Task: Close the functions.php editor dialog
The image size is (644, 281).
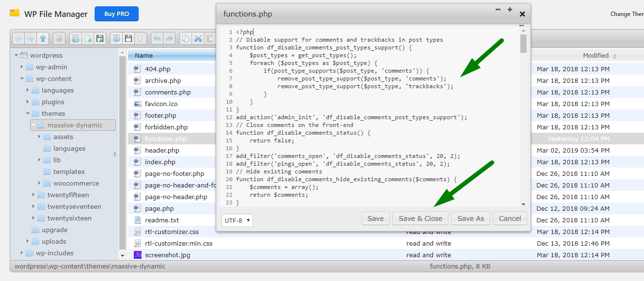Action: point(522,15)
